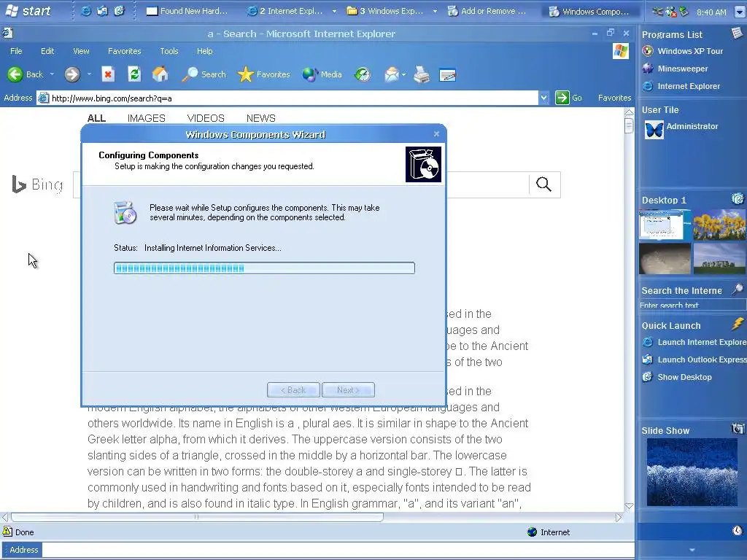The image size is (747, 560).
Task: Click the Administrator butterfly user tile
Action: 654,130
